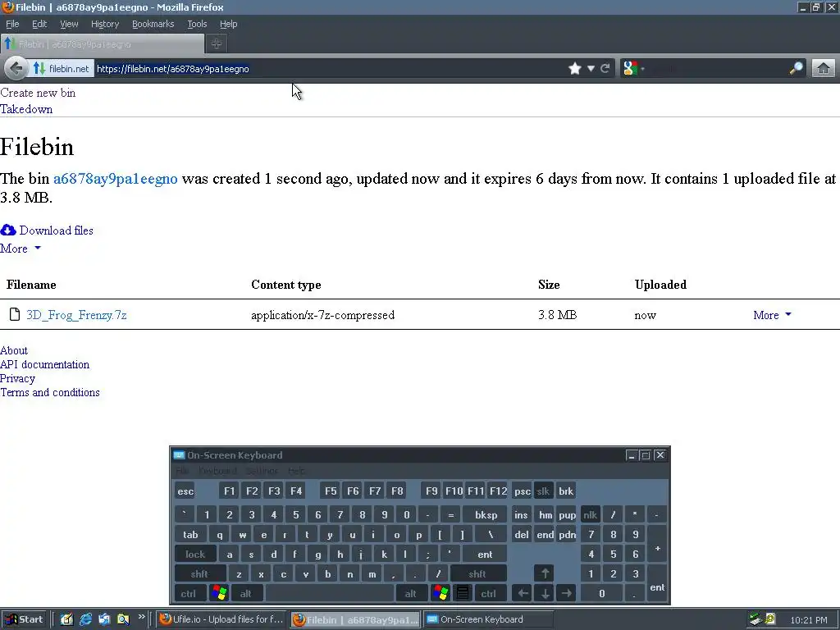Click the safely remove hardware tray icon
Screen dimensions: 840x630
point(756,619)
